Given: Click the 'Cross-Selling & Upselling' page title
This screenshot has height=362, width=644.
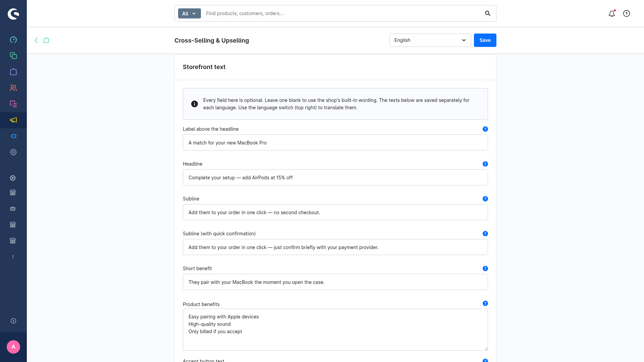Looking at the screenshot, I should [212, 41].
